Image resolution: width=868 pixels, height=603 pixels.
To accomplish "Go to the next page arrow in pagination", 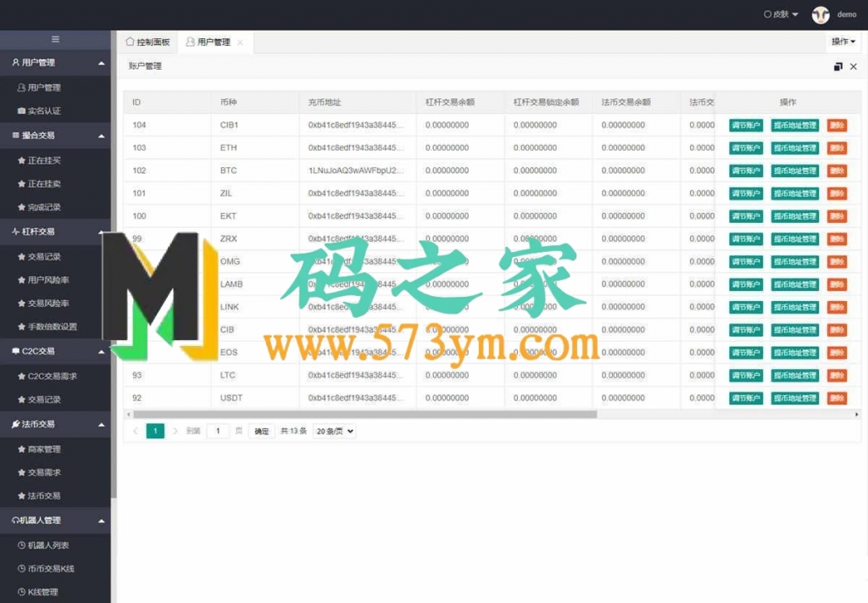I will 175,431.
